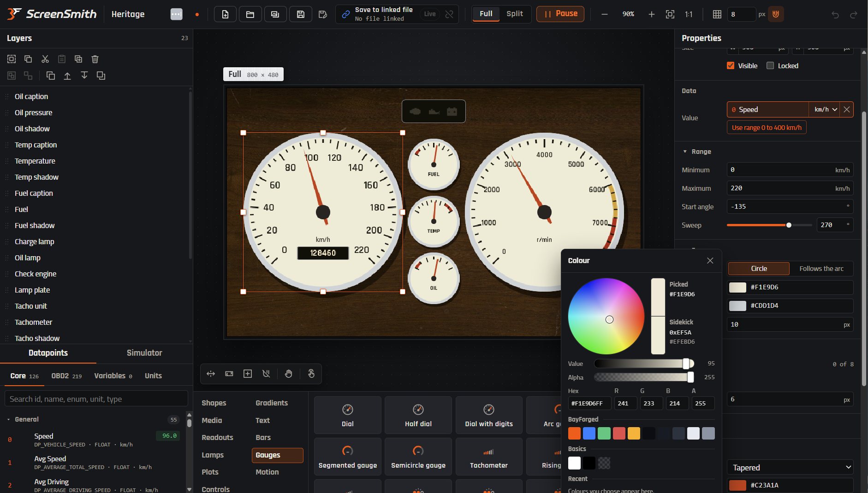Open a project with the folder icon
This screenshot has height=493, width=868.
point(250,14)
